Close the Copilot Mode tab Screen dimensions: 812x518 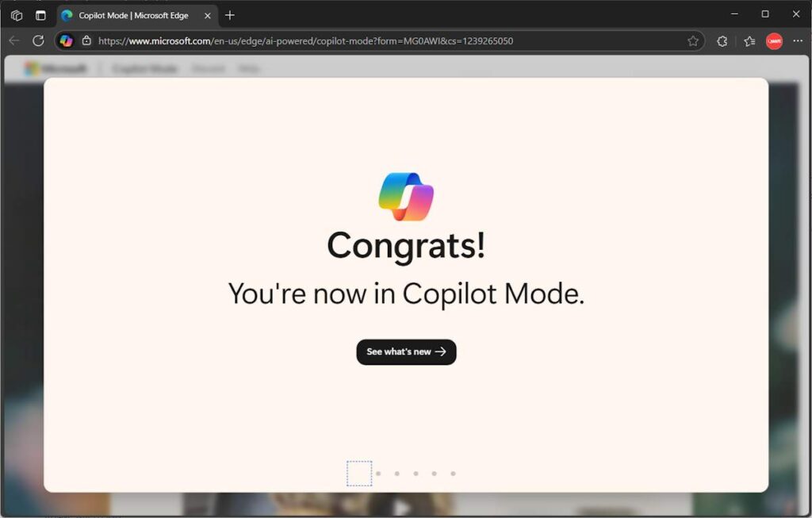pos(208,15)
